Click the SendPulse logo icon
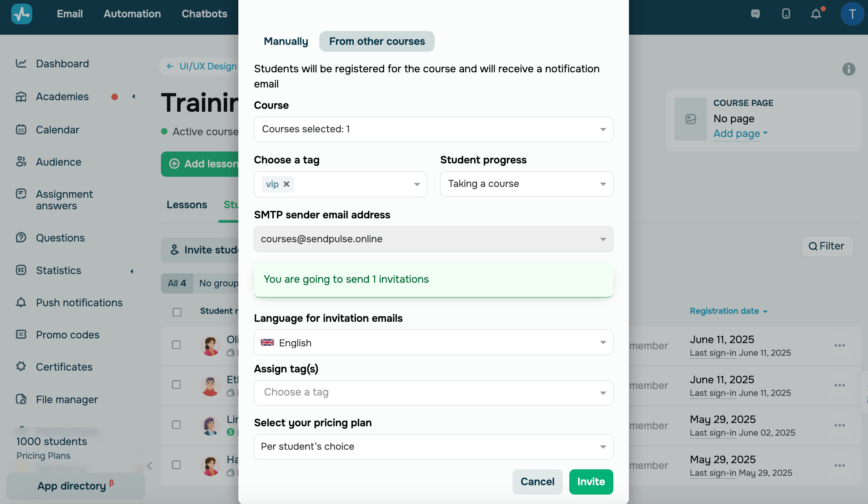 coord(22,14)
